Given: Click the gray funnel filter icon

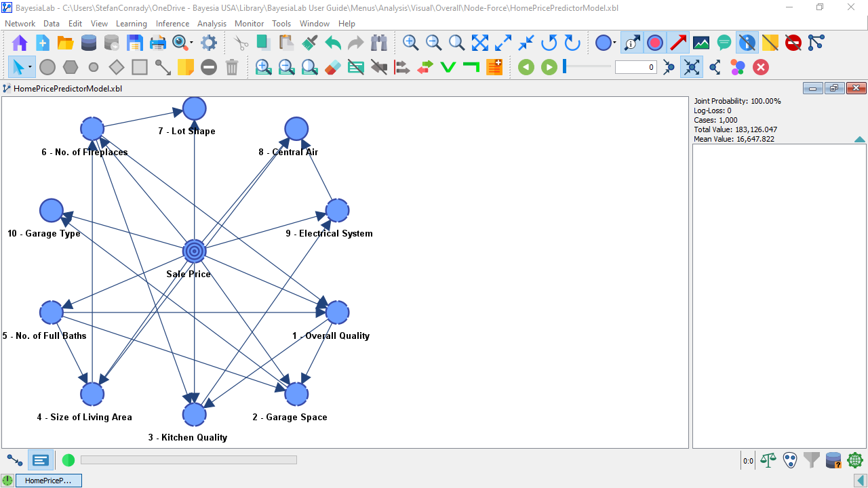Looking at the screenshot, I should tap(812, 461).
